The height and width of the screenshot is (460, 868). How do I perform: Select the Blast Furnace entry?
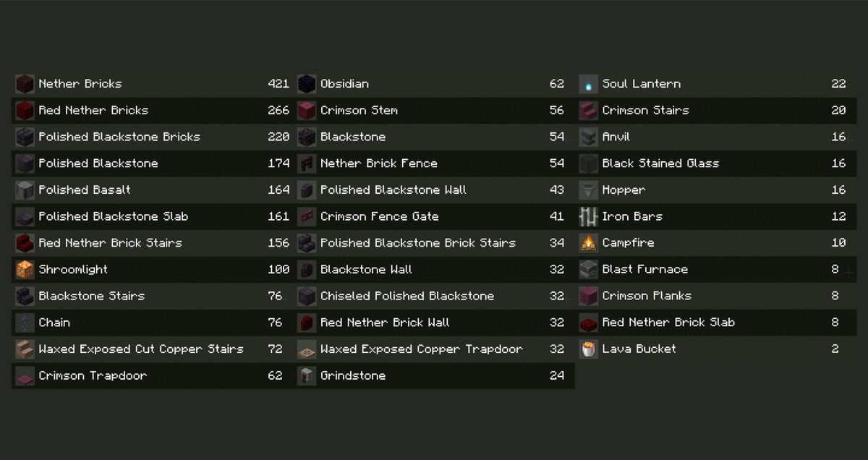tap(716, 270)
